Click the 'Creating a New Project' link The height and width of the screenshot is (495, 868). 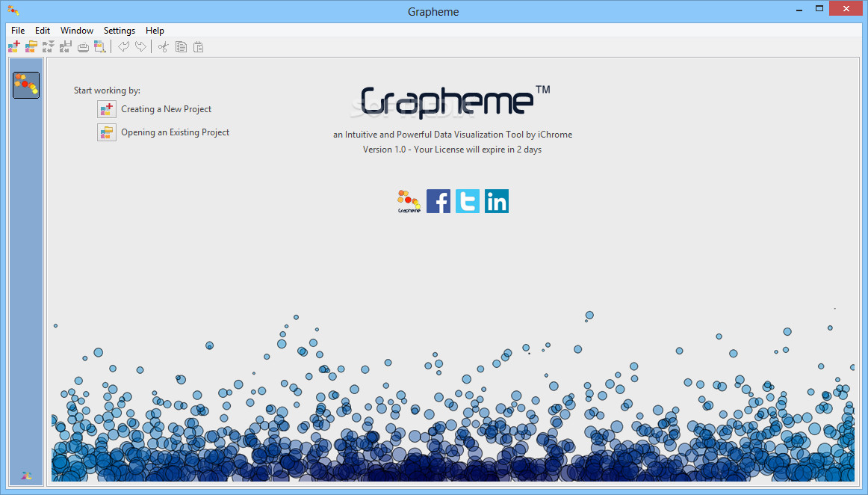[166, 109]
